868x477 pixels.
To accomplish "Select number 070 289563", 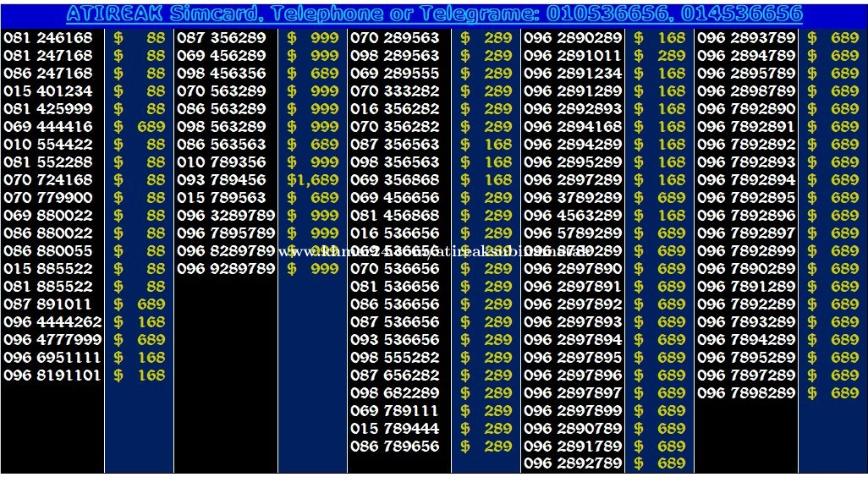I will (395, 38).
